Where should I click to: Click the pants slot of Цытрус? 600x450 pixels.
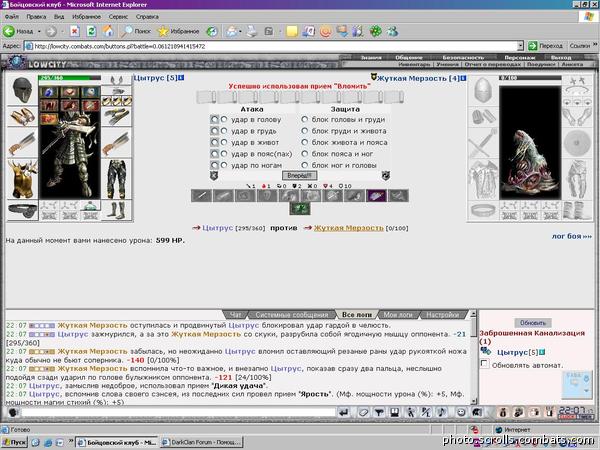tap(116, 179)
